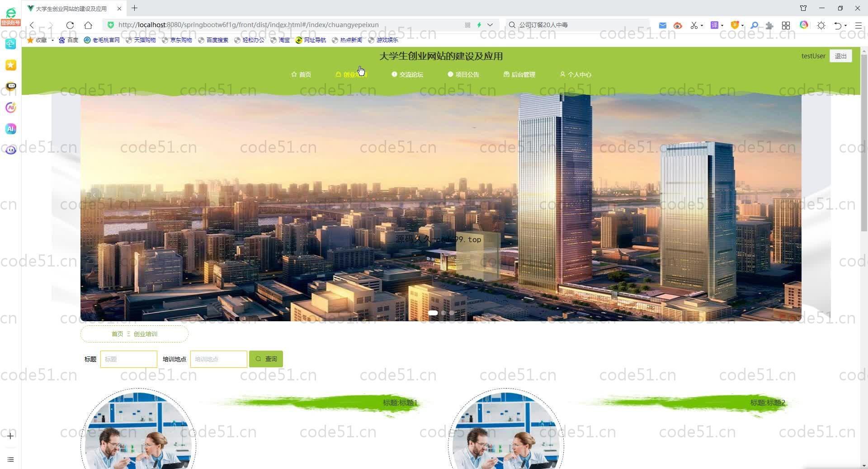
Task: Click the purple robot face sidebar icon
Action: [11, 150]
